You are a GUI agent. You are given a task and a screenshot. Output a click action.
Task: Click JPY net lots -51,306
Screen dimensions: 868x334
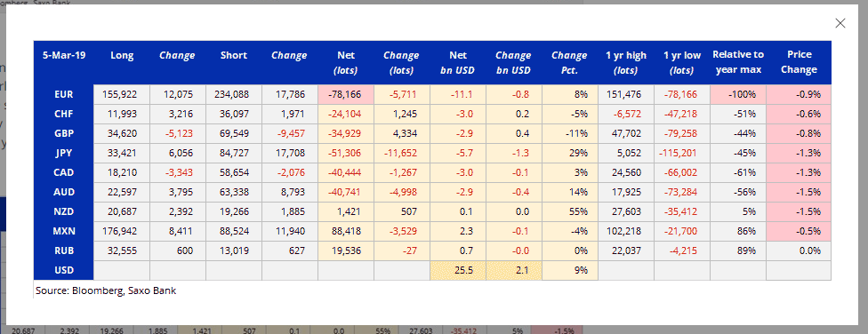346,153
